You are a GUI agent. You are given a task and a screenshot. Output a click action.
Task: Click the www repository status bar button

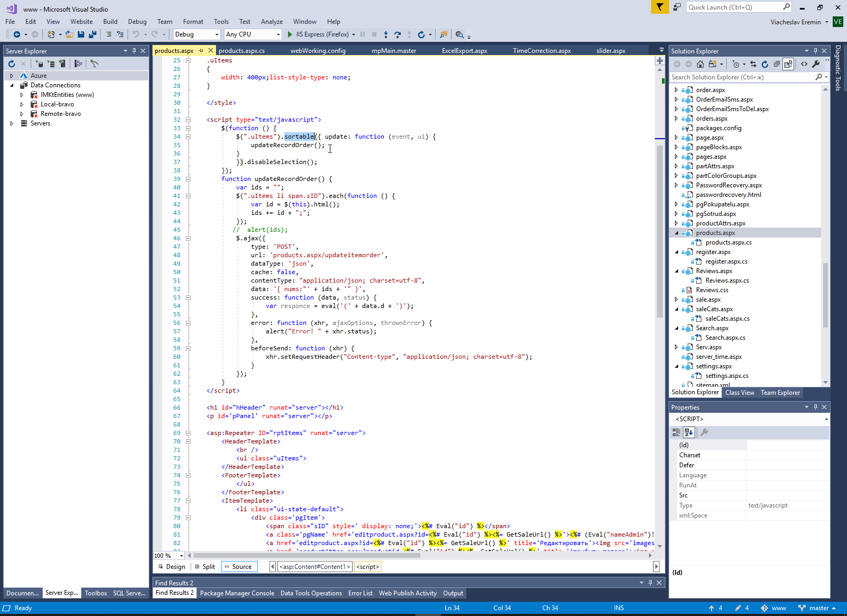[x=773, y=608]
